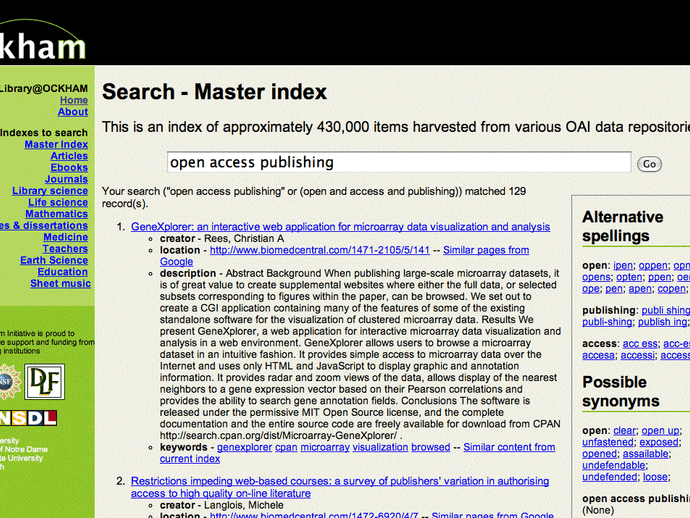Viewport: 690px width, 518px height.
Task: Open the biomedcentral 1471-2105/5/141 URL
Action: pos(319,250)
